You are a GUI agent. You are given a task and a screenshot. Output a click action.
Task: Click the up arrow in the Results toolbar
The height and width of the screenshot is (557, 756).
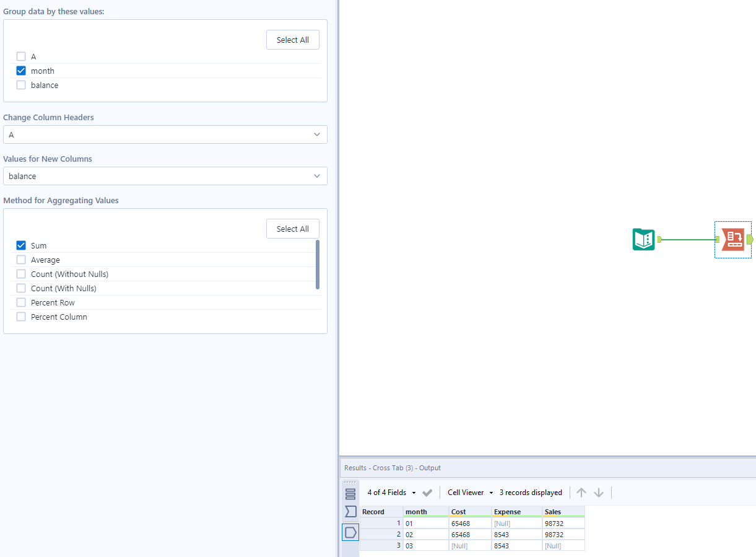coord(581,492)
